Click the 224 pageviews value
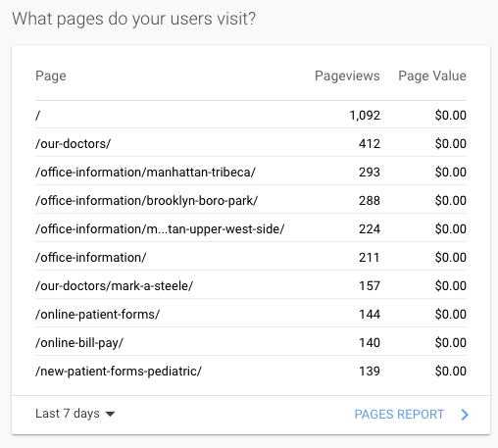Screen dimensions: 498x448 [370, 229]
